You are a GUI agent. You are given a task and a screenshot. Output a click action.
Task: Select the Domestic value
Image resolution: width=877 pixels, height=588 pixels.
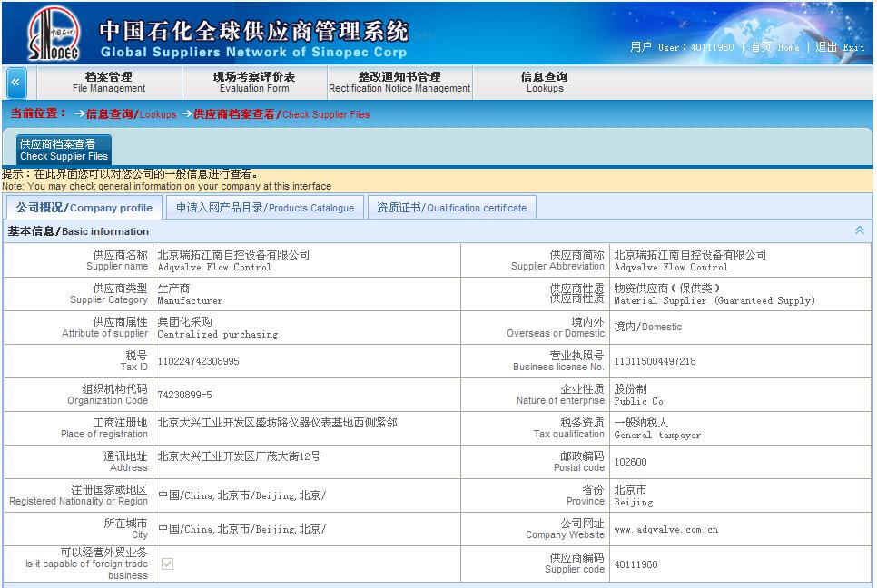[x=647, y=327]
